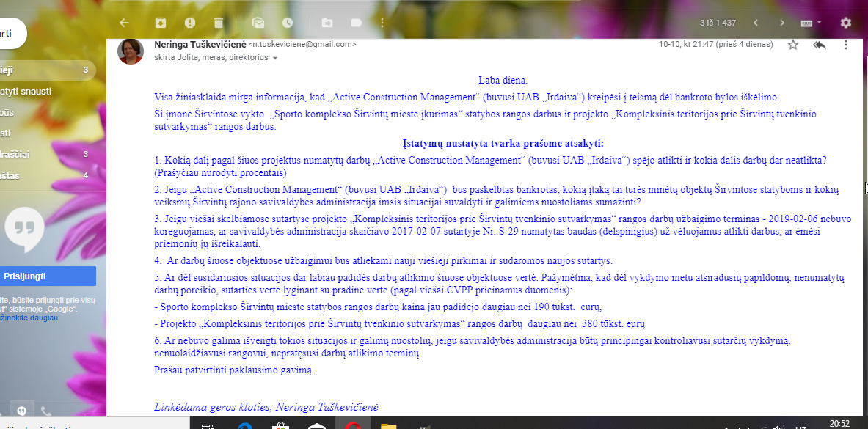Report this email as spam
Screen dimensions: 868x429
click(x=190, y=23)
